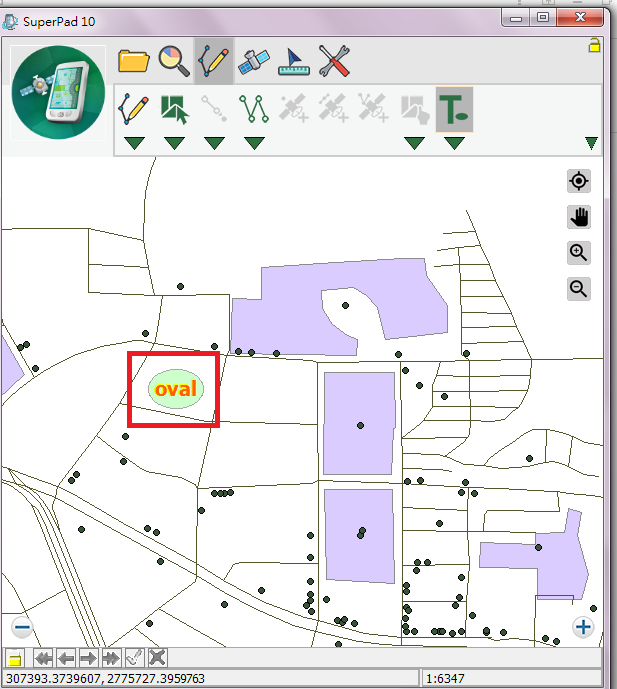Click the SuperPad globe logo
The height and width of the screenshot is (689, 617).
coord(58,92)
